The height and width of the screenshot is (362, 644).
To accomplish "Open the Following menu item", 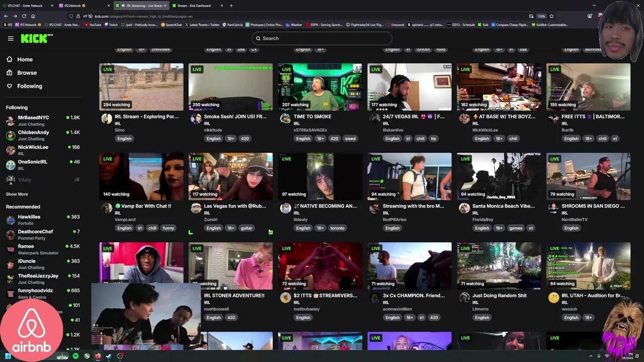I will click(x=30, y=86).
